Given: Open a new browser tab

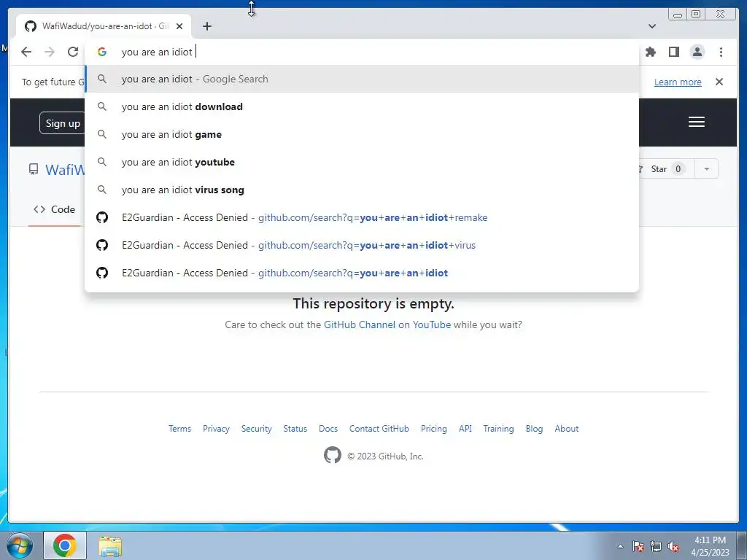Looking at the screenshot, I should [206, 26].
